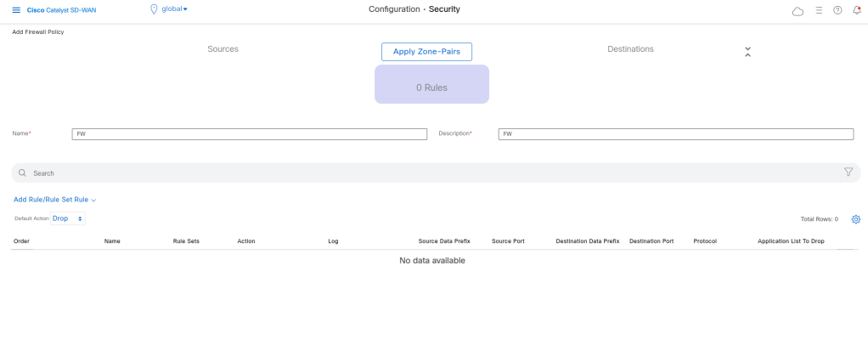Open table column settings gear
The image size is (868, 356).
pos(855,219)
